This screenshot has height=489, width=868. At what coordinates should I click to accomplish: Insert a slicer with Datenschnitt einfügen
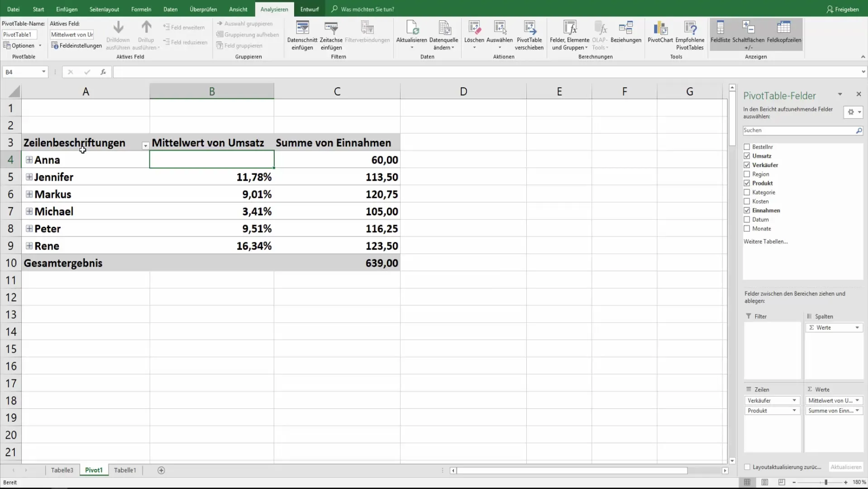[302, 35]
